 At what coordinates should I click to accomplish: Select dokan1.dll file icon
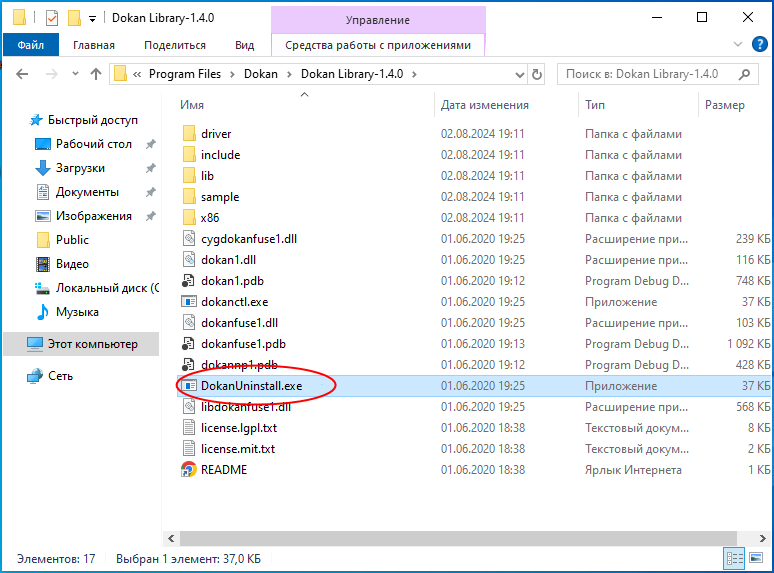[189, 260]
